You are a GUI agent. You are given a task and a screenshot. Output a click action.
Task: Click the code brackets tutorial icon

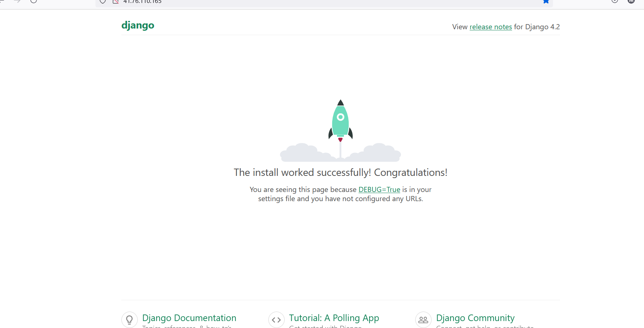click(x=276, y=320)
